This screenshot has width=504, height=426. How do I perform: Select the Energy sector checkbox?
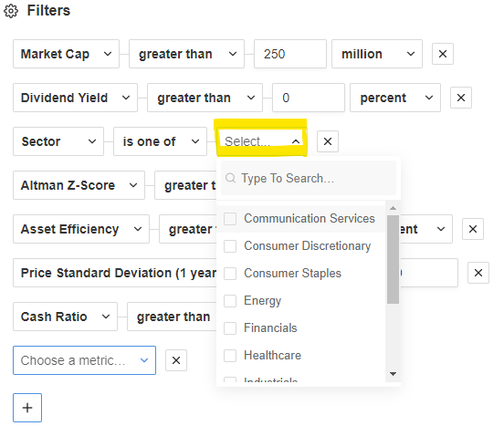[x=230, y=301]
